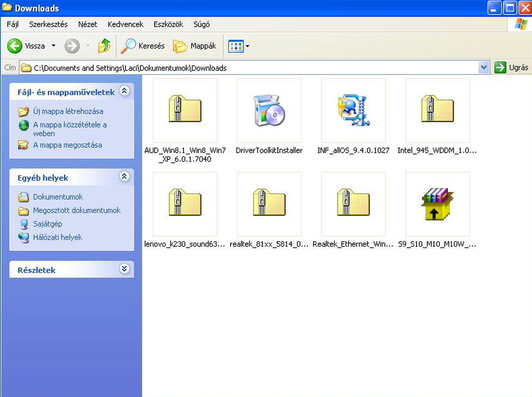Open the Fájl menu
The image size is (532, 397).
click(12, 24)
